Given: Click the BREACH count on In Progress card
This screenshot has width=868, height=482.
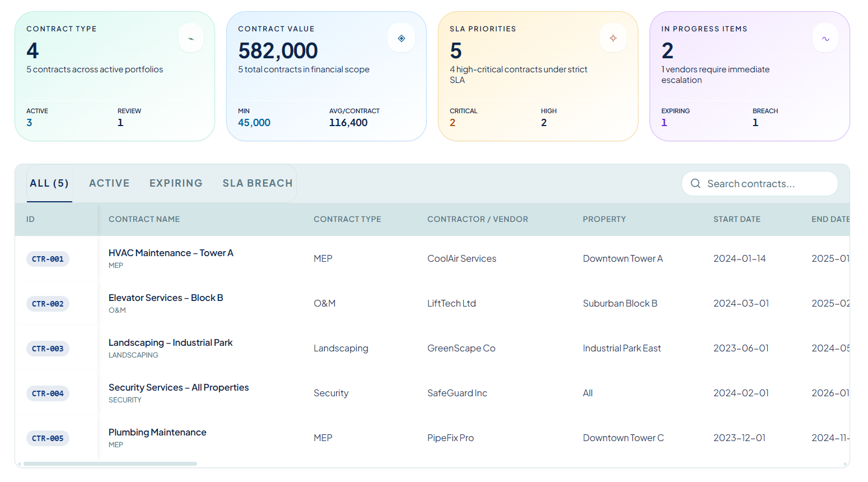Looking at the screenshot, I should tap(755, 123).
